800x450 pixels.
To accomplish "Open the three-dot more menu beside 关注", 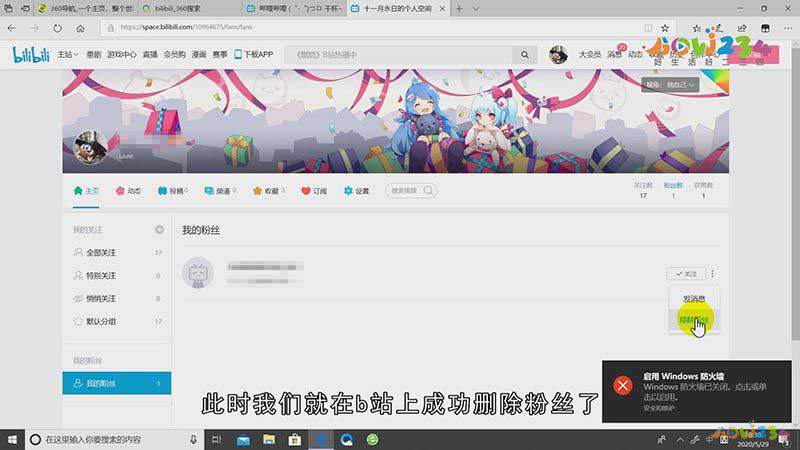I will coord(712,274).
